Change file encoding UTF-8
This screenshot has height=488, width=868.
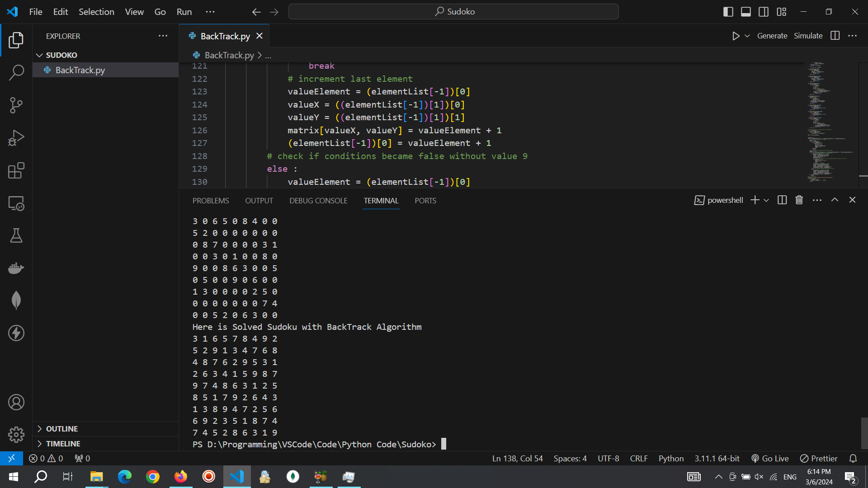(x=609, y=458)
